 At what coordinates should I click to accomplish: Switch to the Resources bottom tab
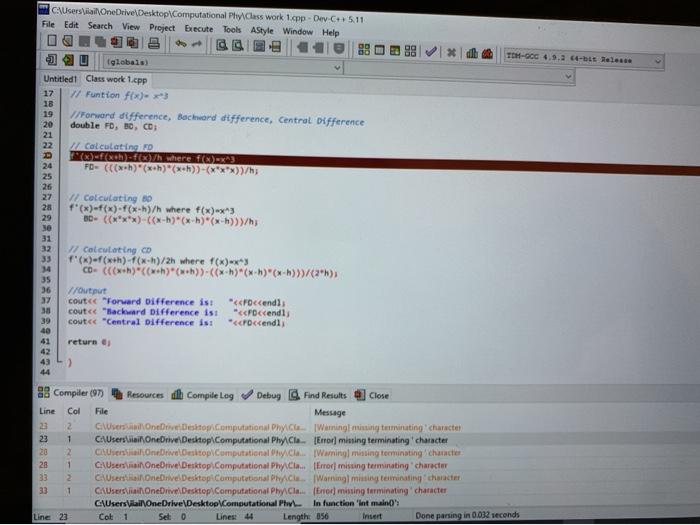point(138,394)
